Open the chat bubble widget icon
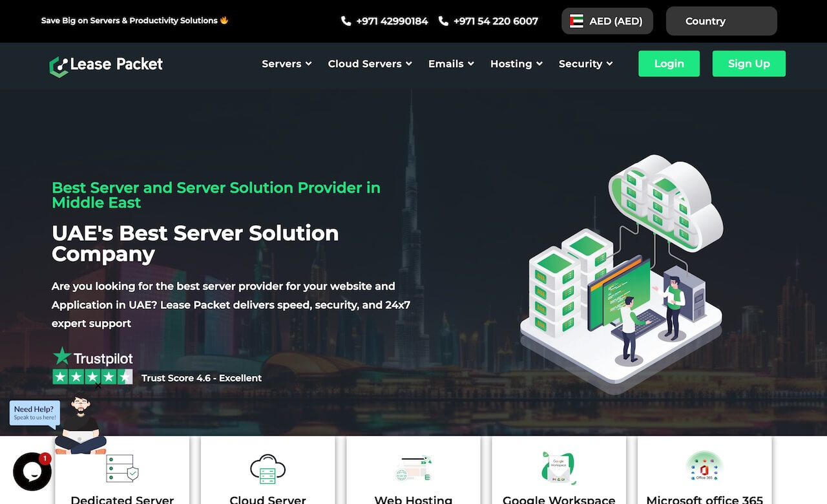 coord(32,471)
